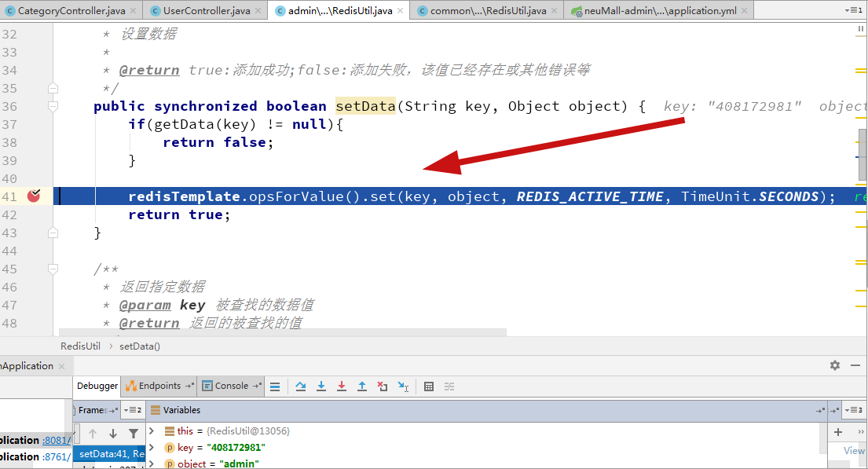Click the editor vertical scrollbar thumb
868x469 pixels.
[863, 155]
